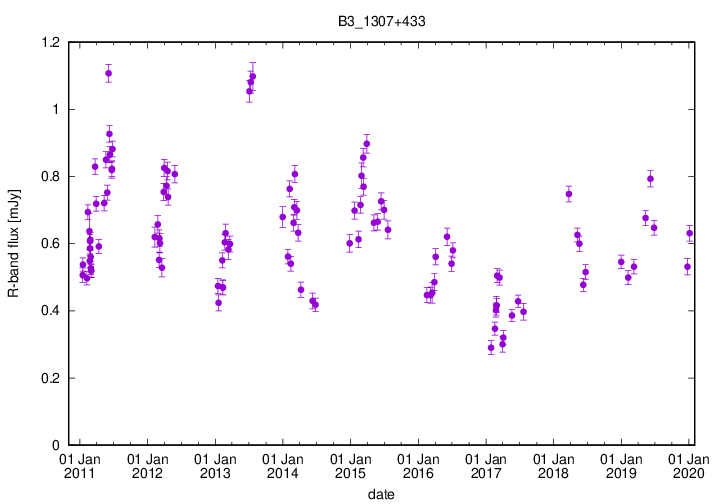This screenshot has width=720, height=504.
Task: Select the 01 Jan 2012 tick label
Action: (147, 466)
